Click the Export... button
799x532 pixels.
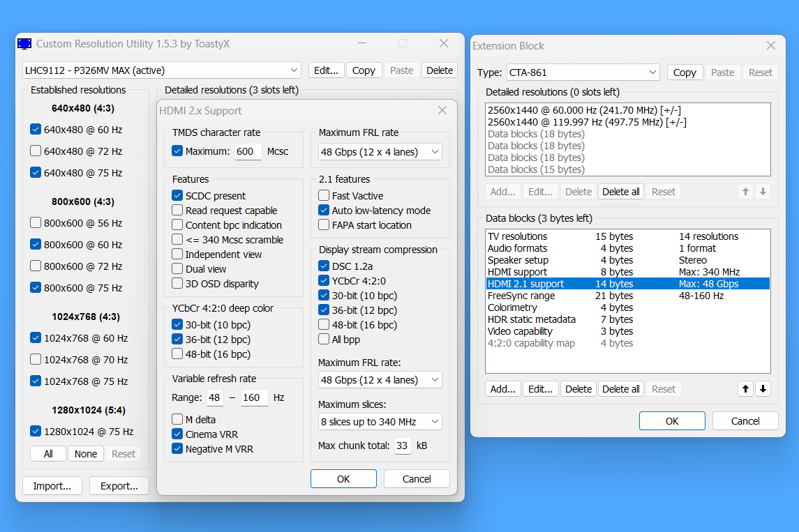click(x=119, y=486)
